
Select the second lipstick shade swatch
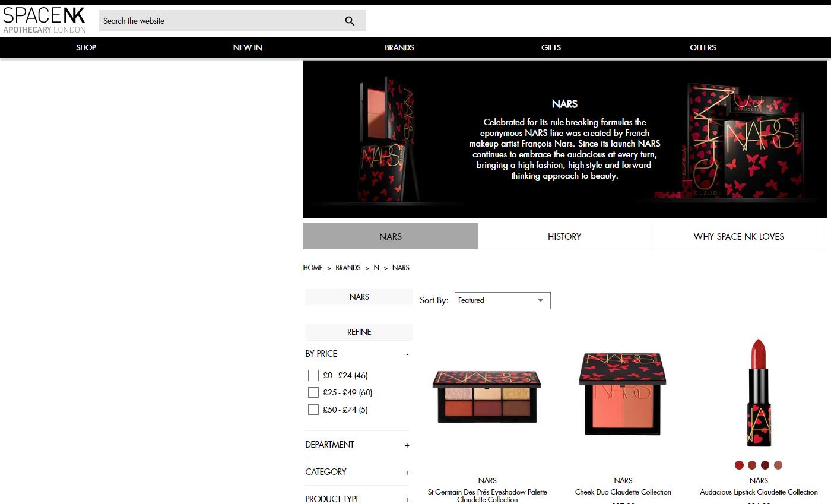tap(752, 465)
